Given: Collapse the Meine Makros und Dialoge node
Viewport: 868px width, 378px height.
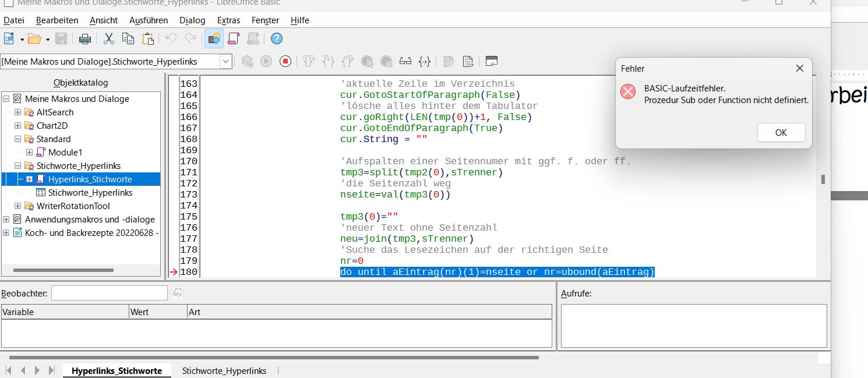Looking at the screenshot, I should [6, 99].
